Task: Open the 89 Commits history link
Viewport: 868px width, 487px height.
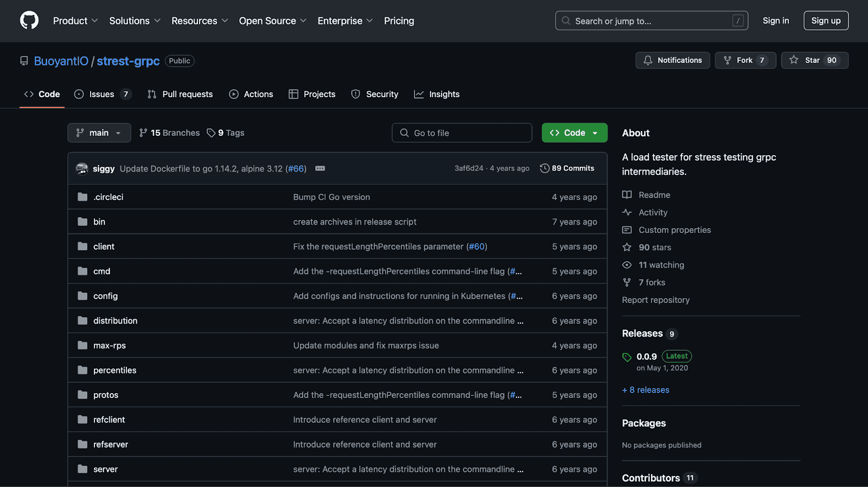Action: (x=567, y=168)
